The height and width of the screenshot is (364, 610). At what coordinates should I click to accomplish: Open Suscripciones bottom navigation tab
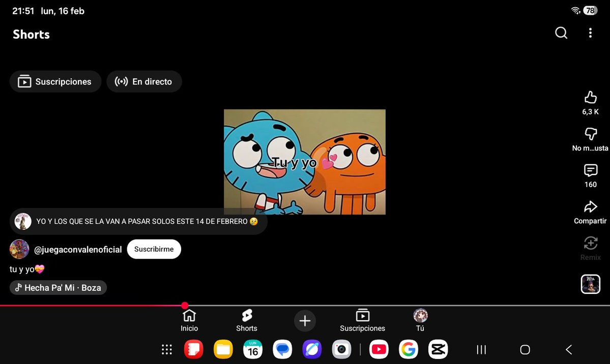pyautogui.click(x=363, y=321)
